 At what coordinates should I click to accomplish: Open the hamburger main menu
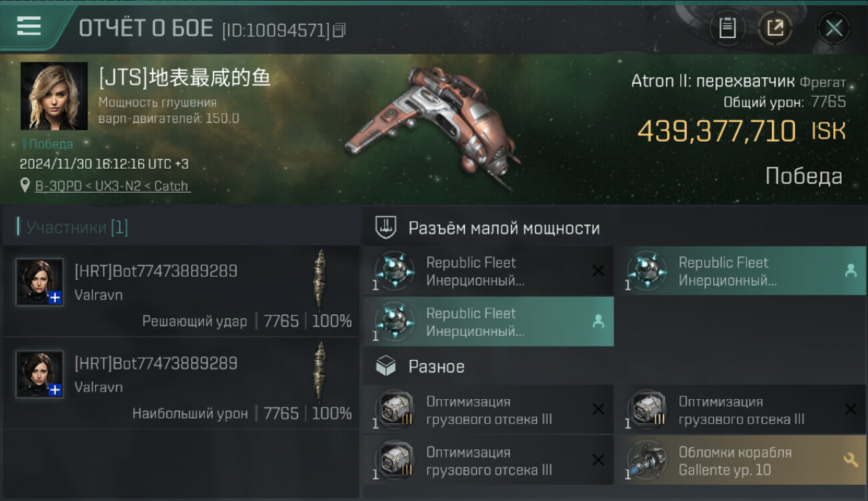point(29,26)
